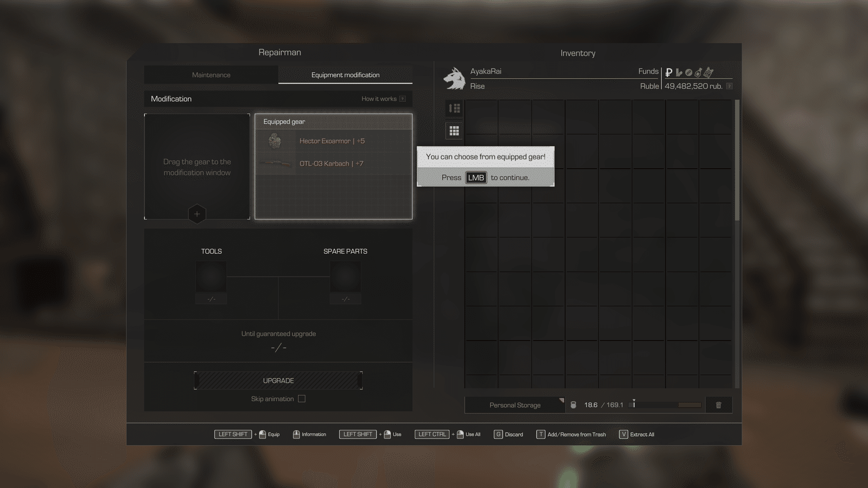Screen dimensions: 868x488
Task: Click the 49,482,520 rub. amount
Action: [x=693, y=86]
